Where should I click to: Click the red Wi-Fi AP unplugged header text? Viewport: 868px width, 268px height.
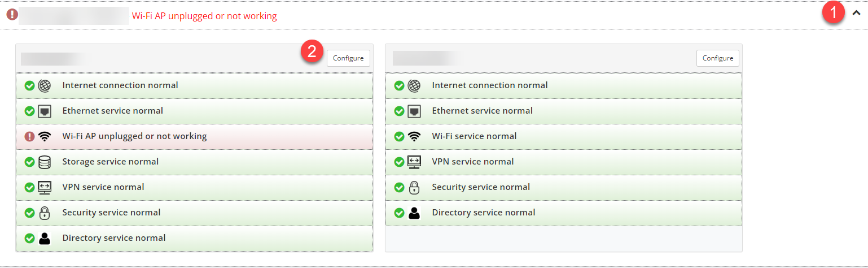click(x=204, y=16)
